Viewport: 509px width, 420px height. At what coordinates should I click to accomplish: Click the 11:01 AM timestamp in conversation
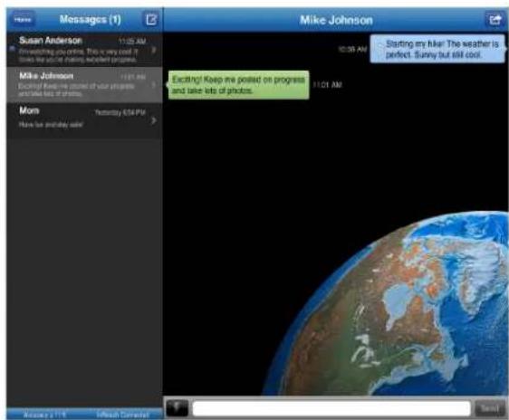pos(327,85)
